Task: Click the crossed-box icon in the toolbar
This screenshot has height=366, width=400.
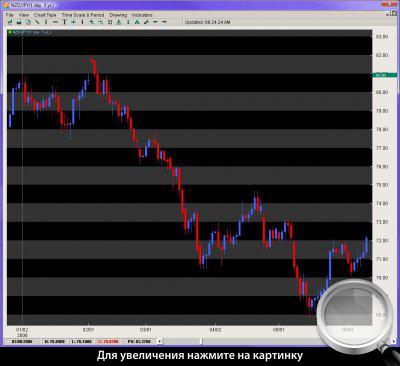Action: (x=110, y=22)
